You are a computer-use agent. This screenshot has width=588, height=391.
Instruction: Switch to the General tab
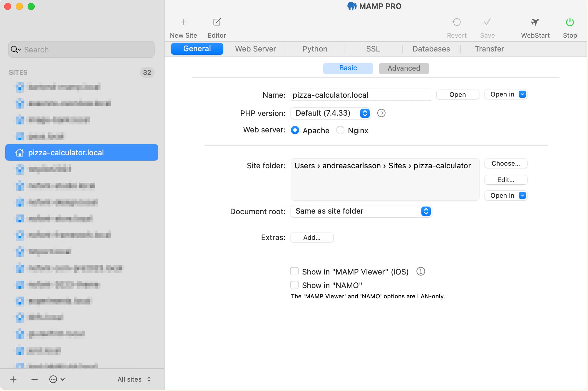(x=197, y=49)
